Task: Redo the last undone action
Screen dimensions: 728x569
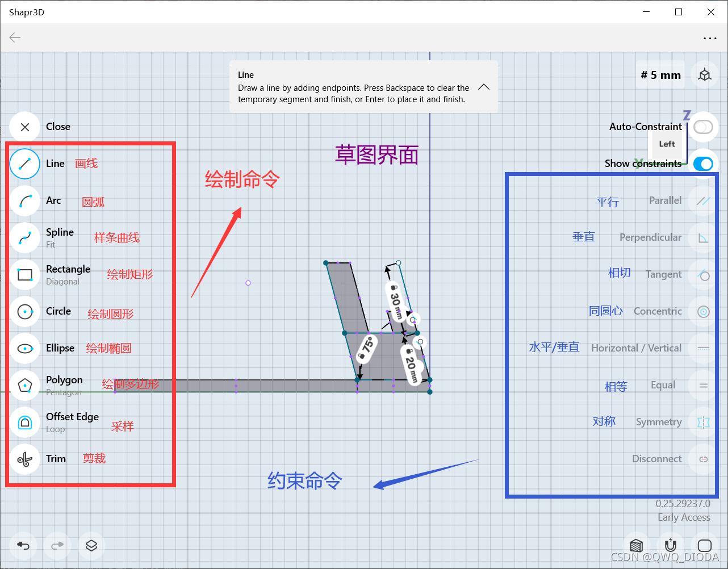Action: [57, 546]
